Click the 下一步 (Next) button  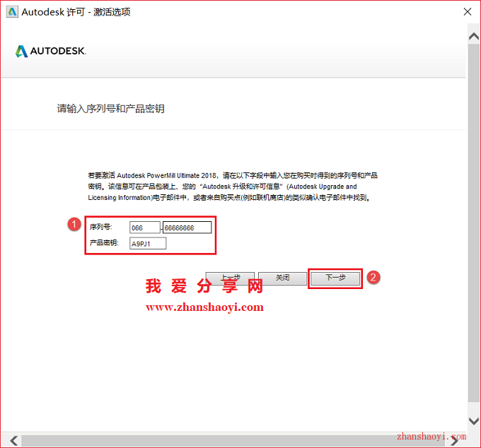tap(335, 278)
